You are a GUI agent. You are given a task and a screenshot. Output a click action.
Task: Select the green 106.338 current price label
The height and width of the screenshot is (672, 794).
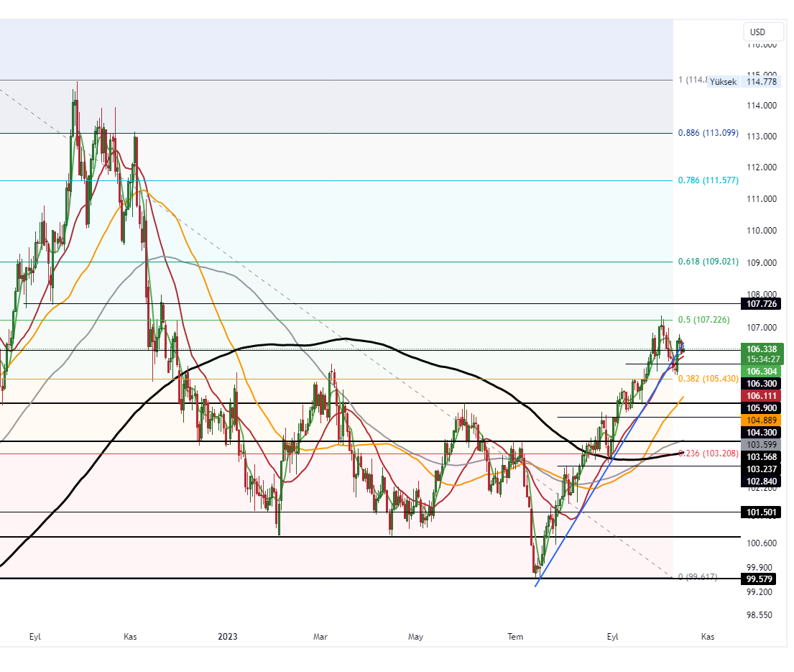(761, 349)
